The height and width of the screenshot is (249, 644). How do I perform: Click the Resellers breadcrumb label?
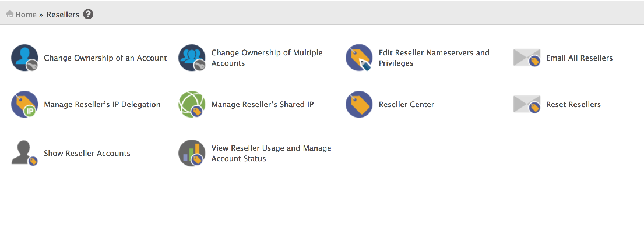(x=63, y=15)
